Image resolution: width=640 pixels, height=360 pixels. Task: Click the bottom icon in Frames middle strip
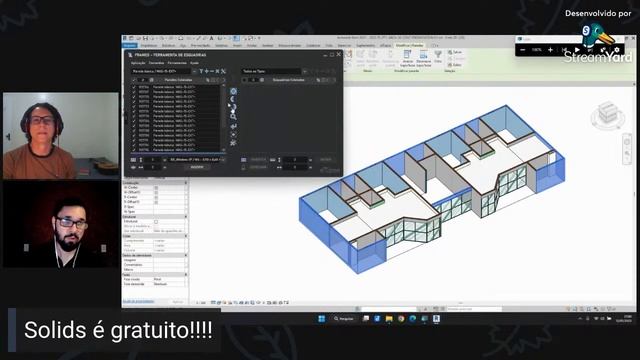[233, 143]
